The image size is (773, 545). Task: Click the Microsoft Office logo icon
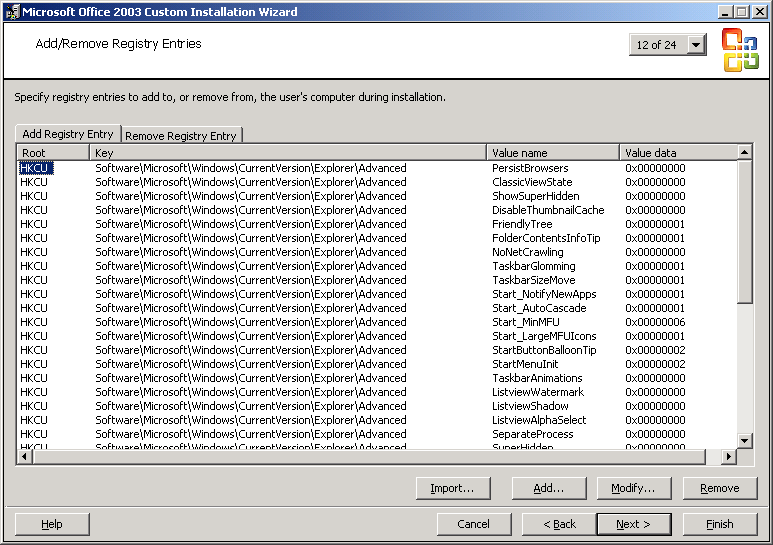pos(740,49)
